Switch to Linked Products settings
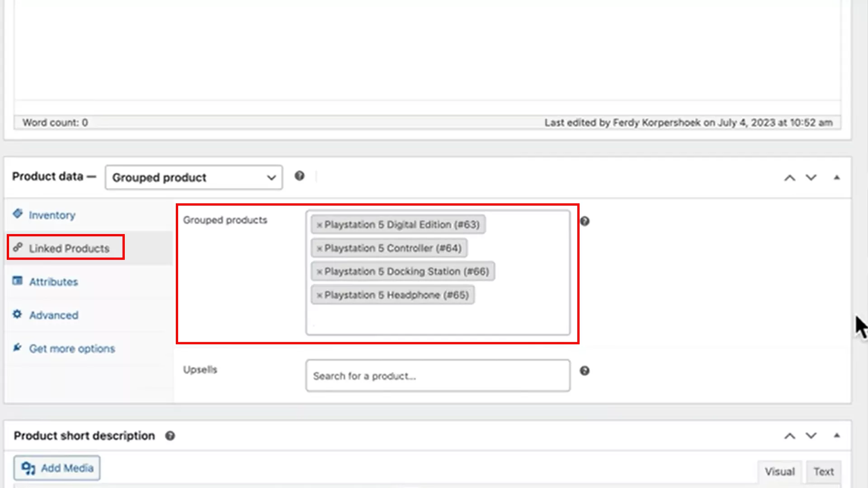The image size is (868, 488). pyautogui.click(x=69, y=248)
